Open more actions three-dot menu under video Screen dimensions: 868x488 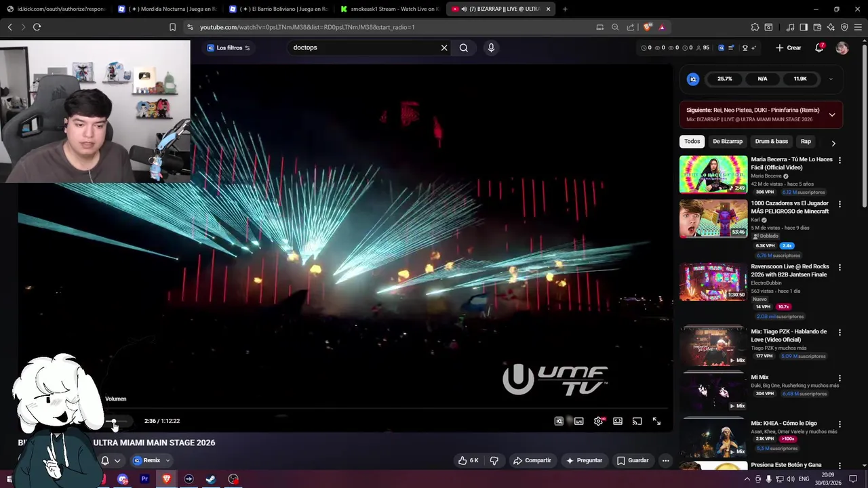(665, 460)
